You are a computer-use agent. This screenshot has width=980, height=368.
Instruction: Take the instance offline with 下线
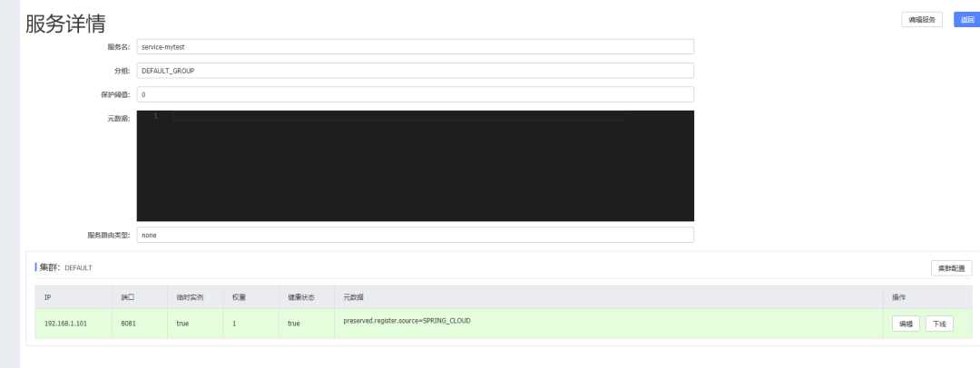(x=939, y=324)
